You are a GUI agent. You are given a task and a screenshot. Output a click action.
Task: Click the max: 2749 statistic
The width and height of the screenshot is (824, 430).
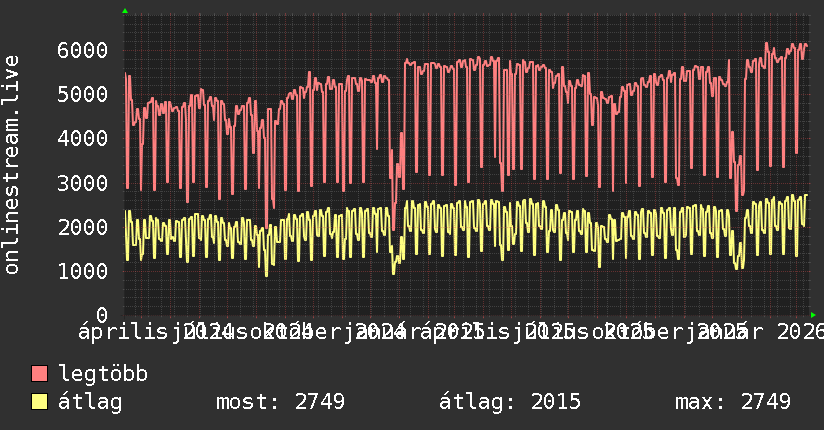tap(733, 402)
